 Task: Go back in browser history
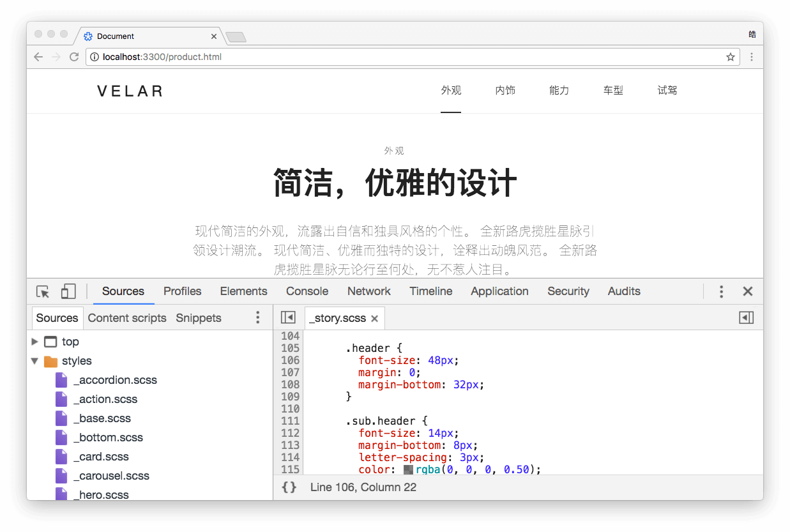[38, 57]
